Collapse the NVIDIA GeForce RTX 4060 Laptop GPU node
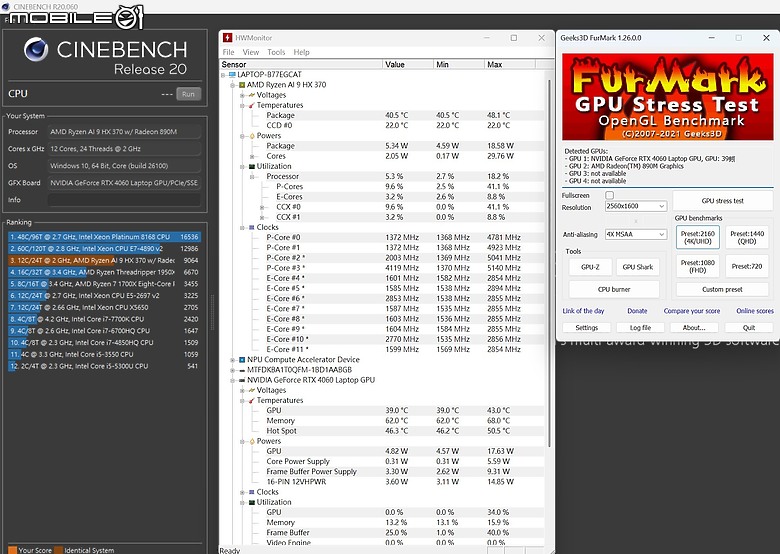Viewport: 780px width, 554px height. [233, 380]
